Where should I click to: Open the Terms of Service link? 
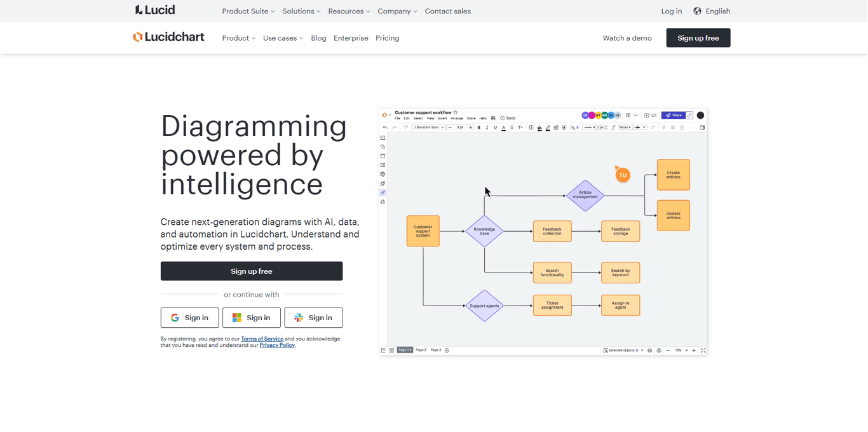(x=262, y=339)
